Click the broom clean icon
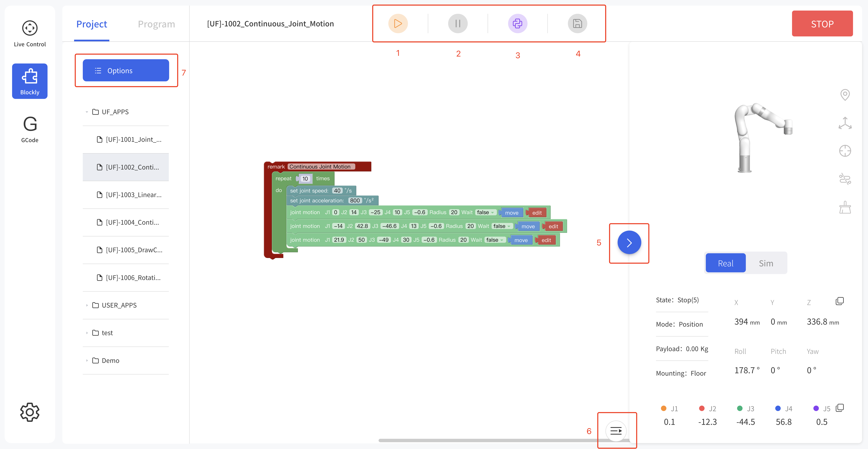This screenshot has height=449, width=868. [x=845, y=207]
